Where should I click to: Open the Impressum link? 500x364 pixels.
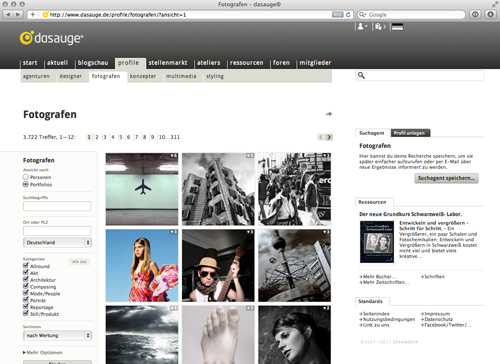(x=435, y=314)
